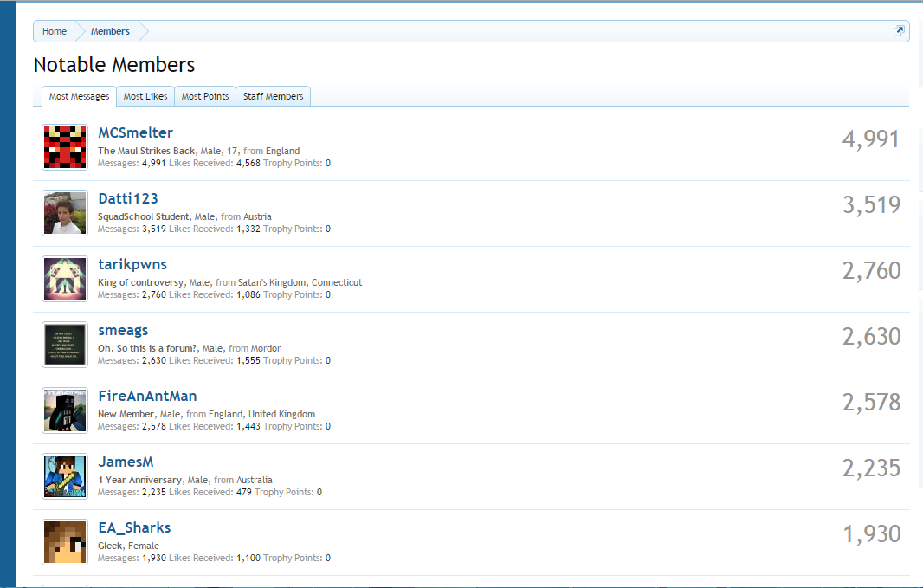Viewport: 923px width, 588px height.
Task: Switch to the Most Points tab
Action: 205,96
